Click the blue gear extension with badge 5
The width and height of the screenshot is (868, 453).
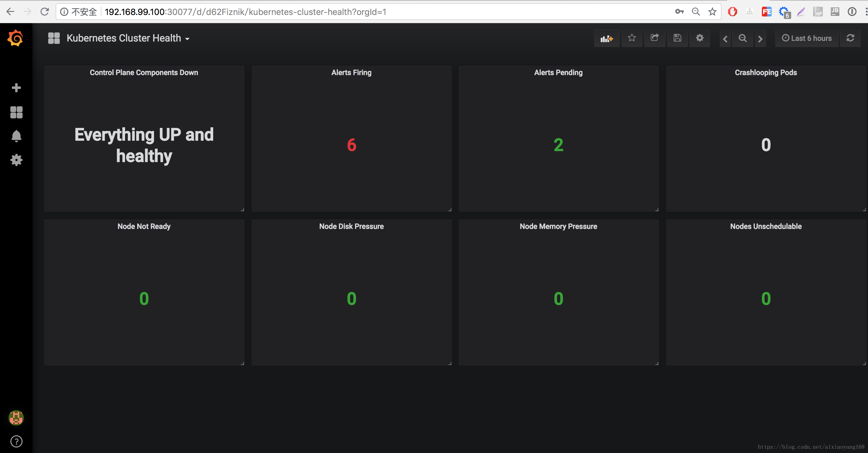[784, 13]
